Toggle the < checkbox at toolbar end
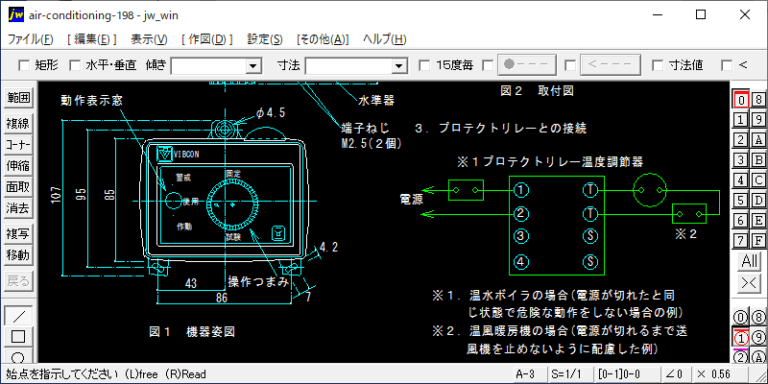Screen dimensions: 768x384 727,65
